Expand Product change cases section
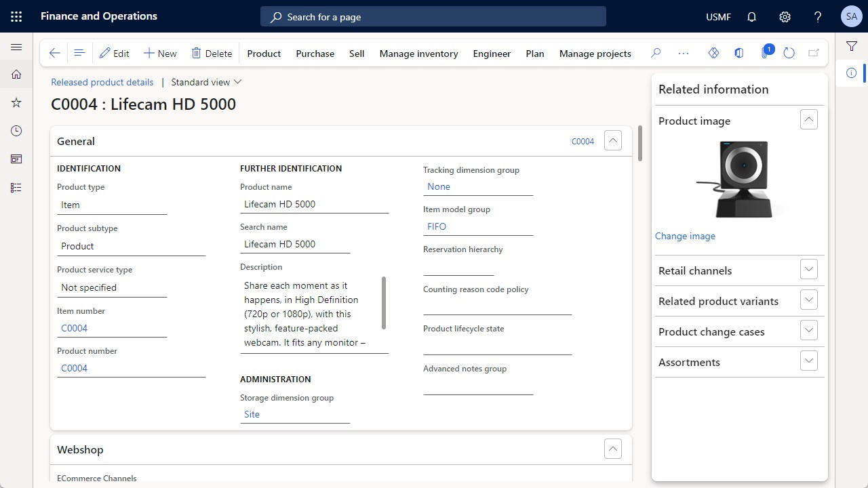Image resolution: width=868 pixels, height=488 pixels. [x=808, y=331]
